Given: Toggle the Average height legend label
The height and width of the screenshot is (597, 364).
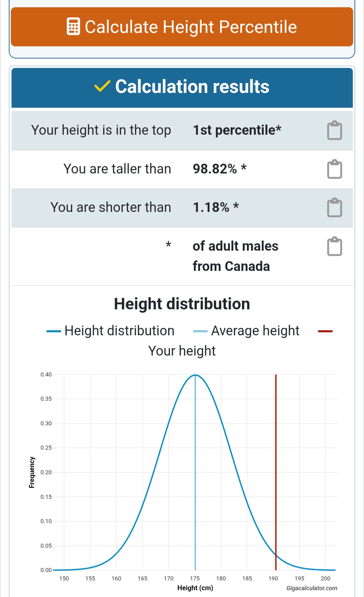Looking at the screenshot, I should [x=255, y=331].
